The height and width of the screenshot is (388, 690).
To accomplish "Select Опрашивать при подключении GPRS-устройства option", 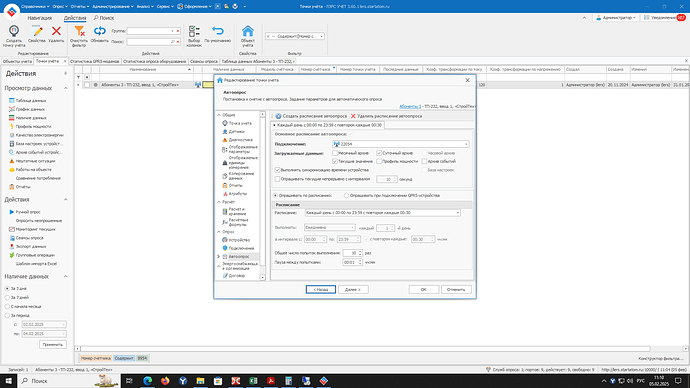I will tap(346, 195).
